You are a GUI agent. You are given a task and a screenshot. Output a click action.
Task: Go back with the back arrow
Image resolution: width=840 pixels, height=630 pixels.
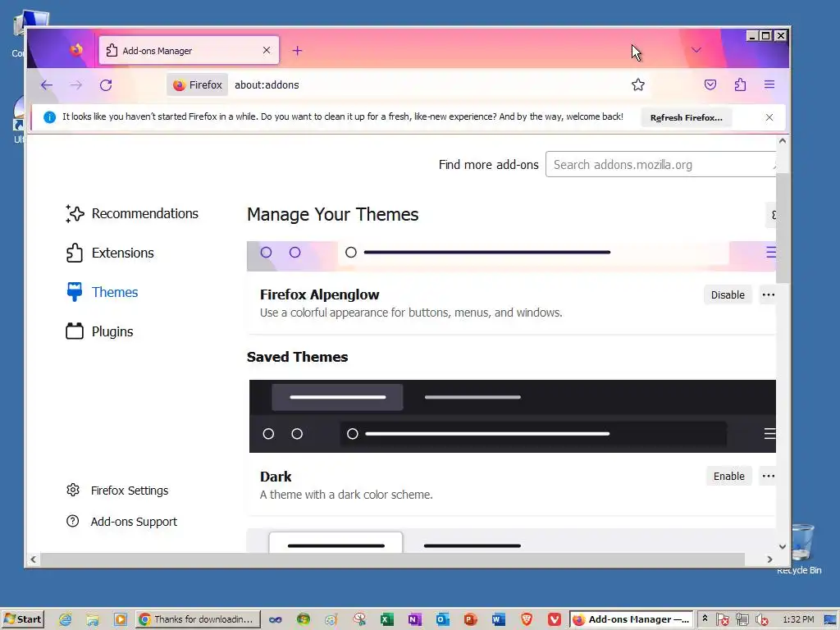tap(47, 84)
